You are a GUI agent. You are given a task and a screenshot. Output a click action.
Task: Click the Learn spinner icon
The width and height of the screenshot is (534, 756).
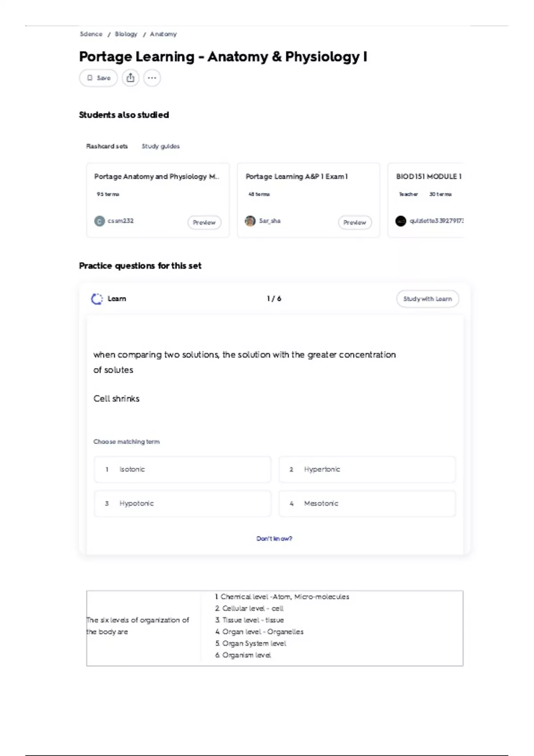coord(97,299)
